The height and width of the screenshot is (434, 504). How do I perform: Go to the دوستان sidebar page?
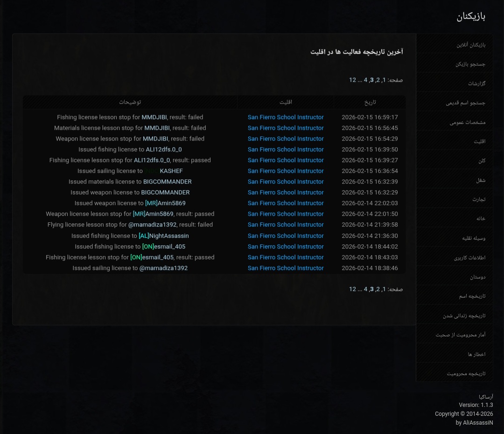[477, 277]
